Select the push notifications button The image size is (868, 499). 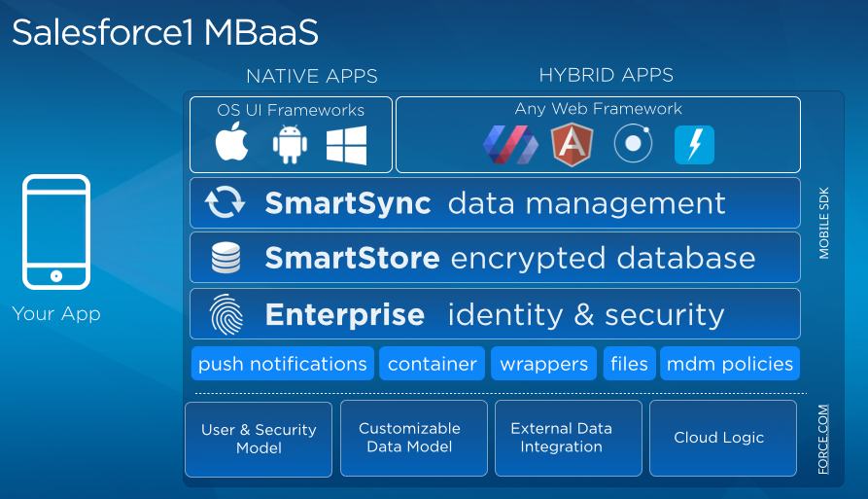tap(283, 364)
